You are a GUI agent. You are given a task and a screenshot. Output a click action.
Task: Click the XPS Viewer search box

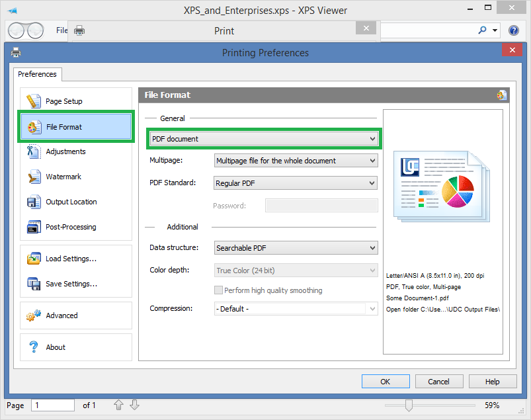(x=427, y=30)
